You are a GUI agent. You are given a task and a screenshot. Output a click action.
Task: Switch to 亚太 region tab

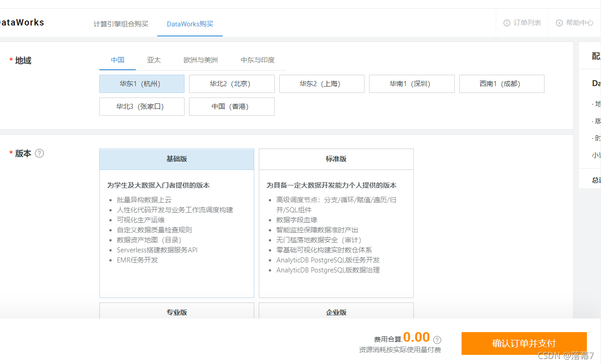[154, 60]
